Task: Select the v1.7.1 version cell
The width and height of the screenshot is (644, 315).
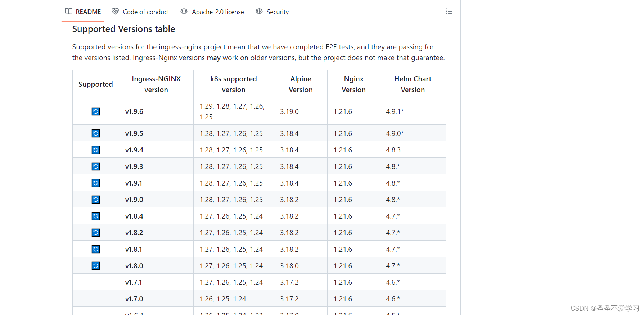Action: tap(156, 282)
